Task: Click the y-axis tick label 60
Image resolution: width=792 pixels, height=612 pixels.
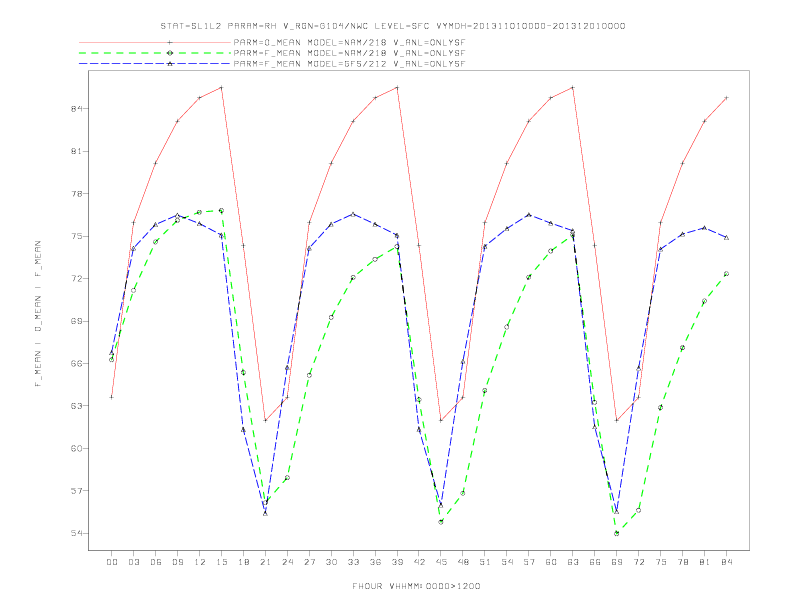Action: (77, 448)
